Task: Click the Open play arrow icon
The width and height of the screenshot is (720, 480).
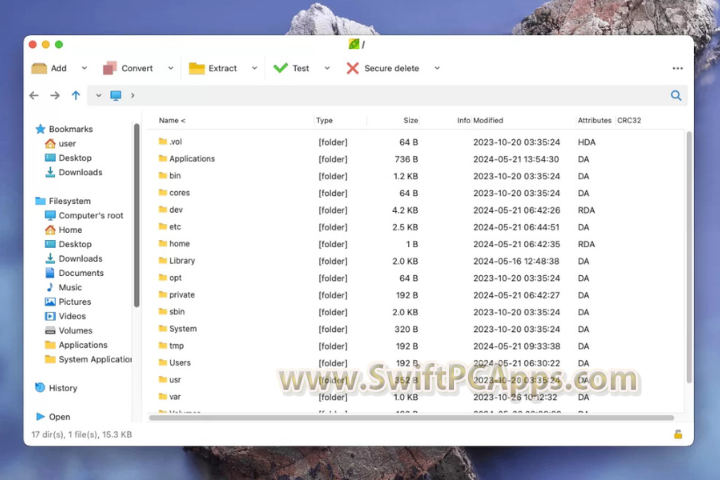Action: coord(40,417)
